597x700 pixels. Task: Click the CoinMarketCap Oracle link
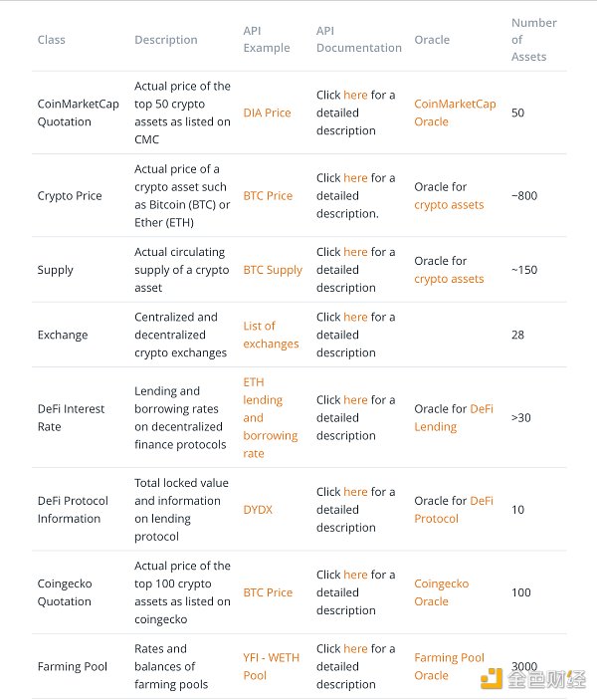coord(455,113)
